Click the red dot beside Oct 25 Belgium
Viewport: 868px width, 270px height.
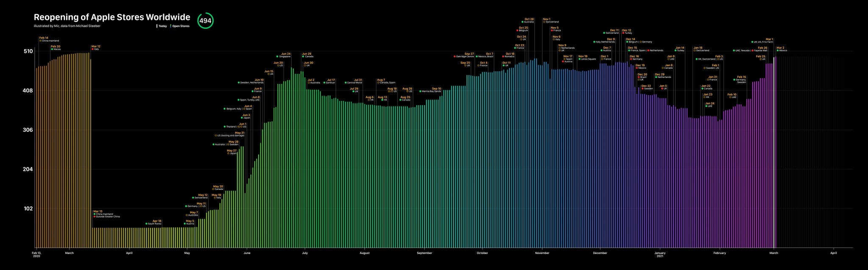point(517,31)
